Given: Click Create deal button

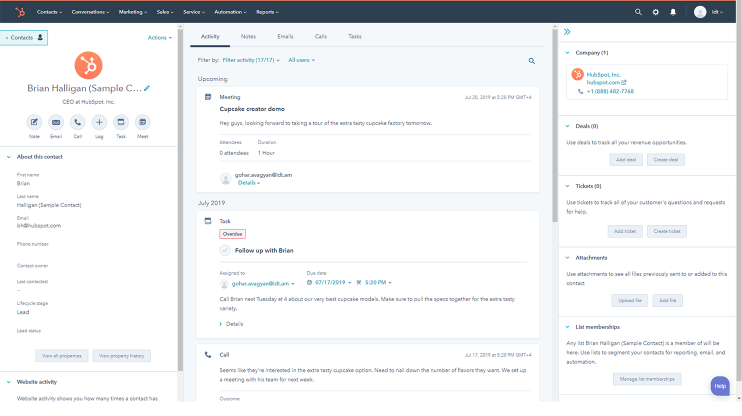Looking at the screenshot, I should click(x=666, y=160).
